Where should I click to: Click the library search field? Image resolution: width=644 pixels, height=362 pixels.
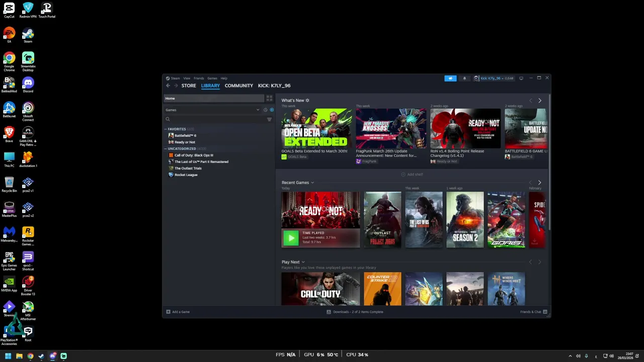[215, 119]
